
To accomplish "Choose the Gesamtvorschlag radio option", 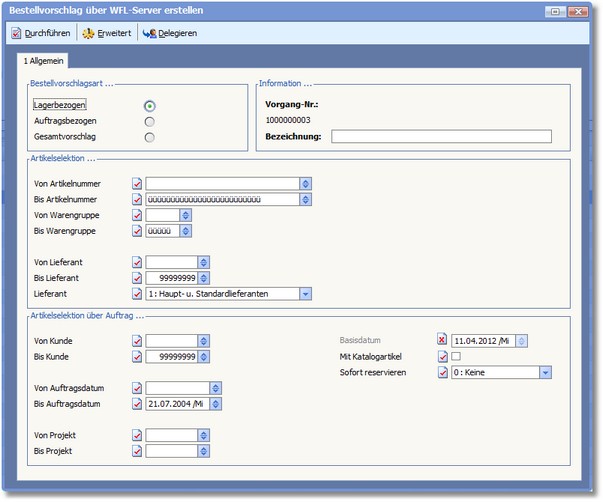I will (x=149, y=137).
